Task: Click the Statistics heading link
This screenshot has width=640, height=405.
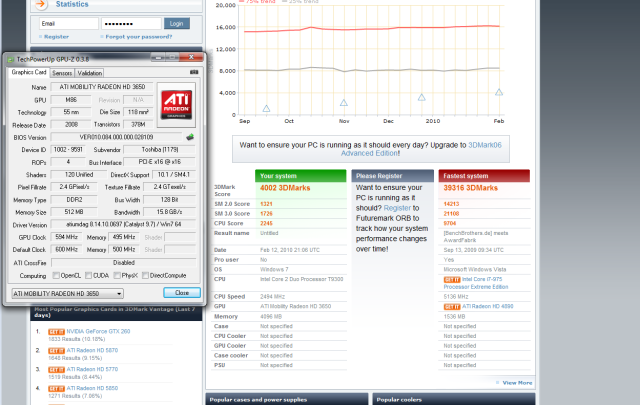Action: coord(72,4)
